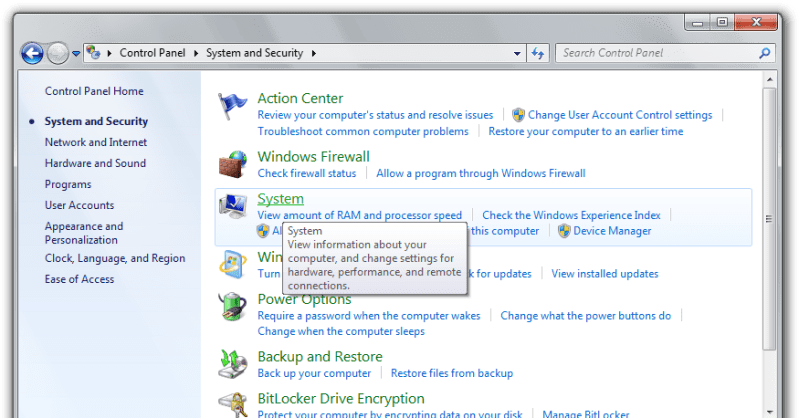The height and width of the screenshot is (418, 799).
Task: Open BitLocker Drive Encryption heading
Action: 341,399
